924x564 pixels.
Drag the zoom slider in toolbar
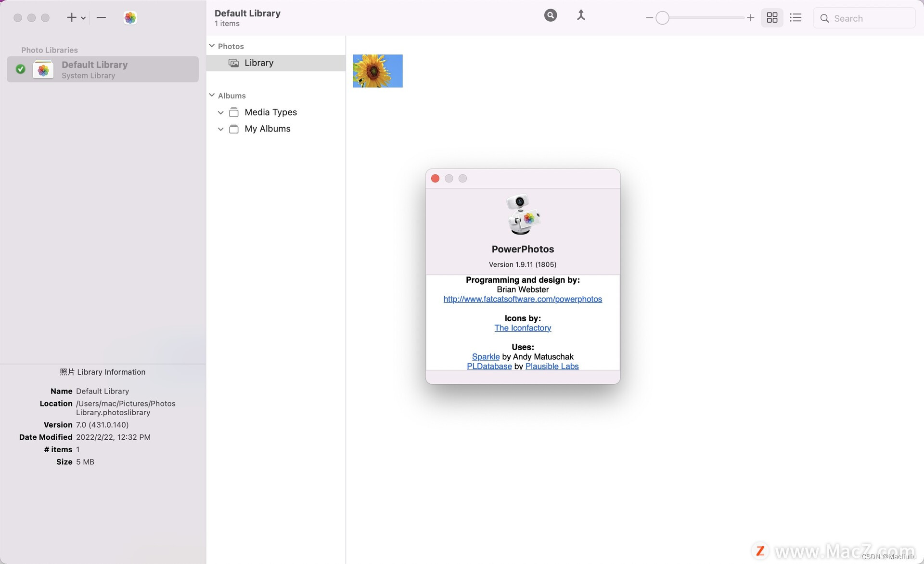point(662,18)
